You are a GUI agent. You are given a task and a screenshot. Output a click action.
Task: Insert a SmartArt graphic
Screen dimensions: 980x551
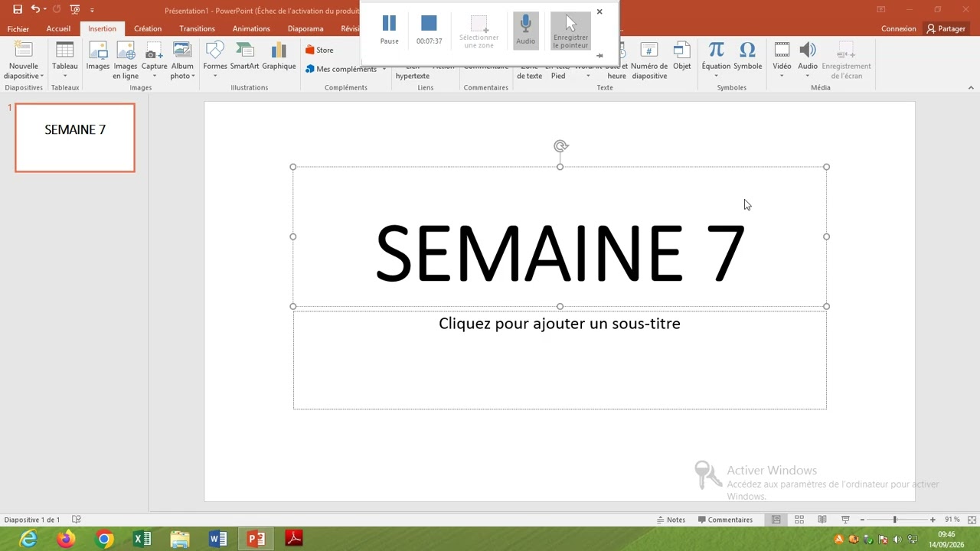[245, 57]
